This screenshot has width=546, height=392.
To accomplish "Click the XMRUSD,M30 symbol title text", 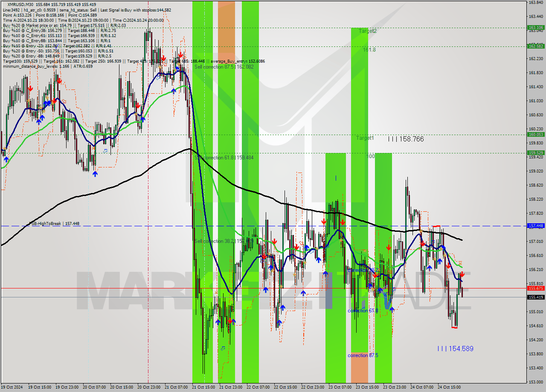I will (21, 4).
